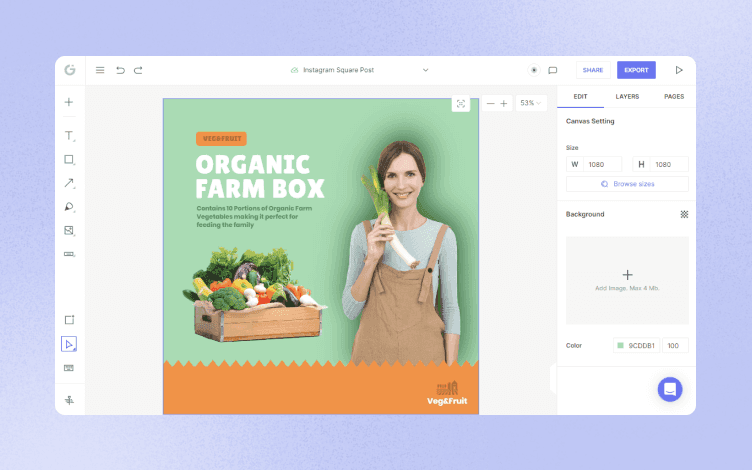Switch to the Pages tab
Viewport: 752px width, 470px height.
click(x=674, y=97)
